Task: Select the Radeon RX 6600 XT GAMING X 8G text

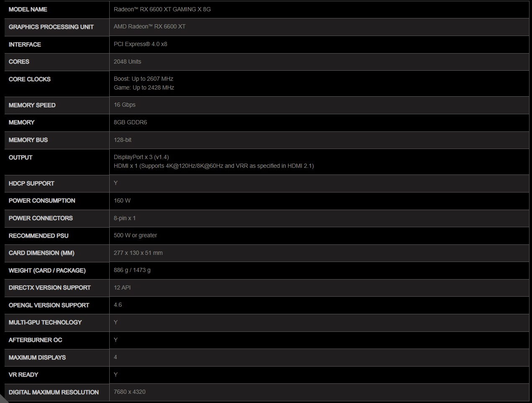Action: click(162, 9)
